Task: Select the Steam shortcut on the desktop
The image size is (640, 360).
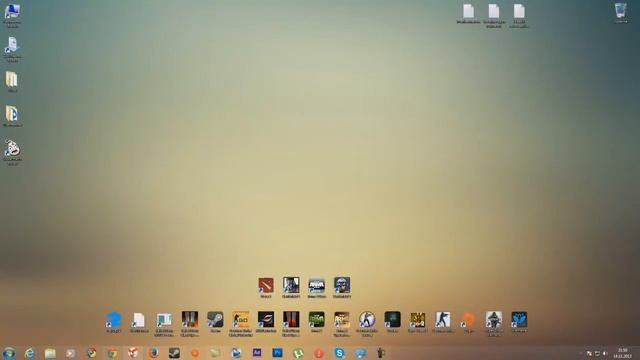Action: (x=215, y=320)
